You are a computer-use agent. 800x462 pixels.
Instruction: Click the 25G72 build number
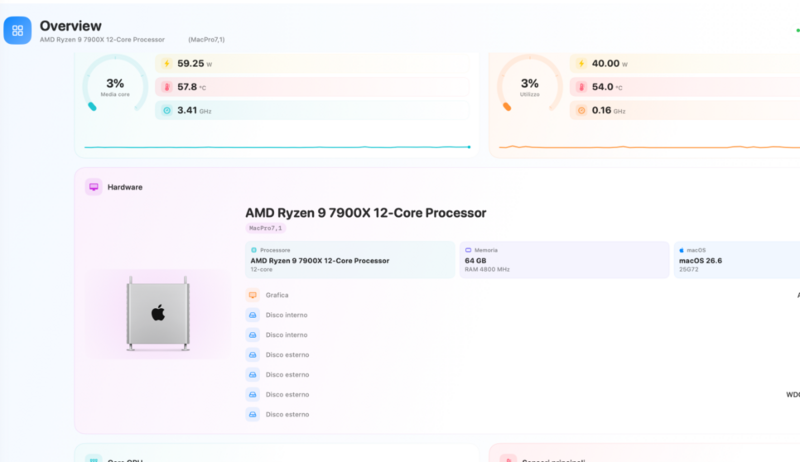[689, 269]
